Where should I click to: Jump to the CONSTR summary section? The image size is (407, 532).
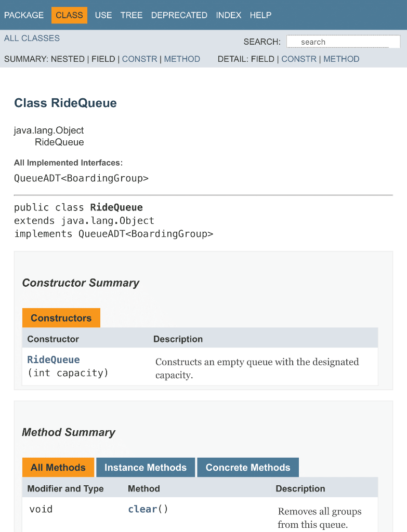[x=139, y=59]
